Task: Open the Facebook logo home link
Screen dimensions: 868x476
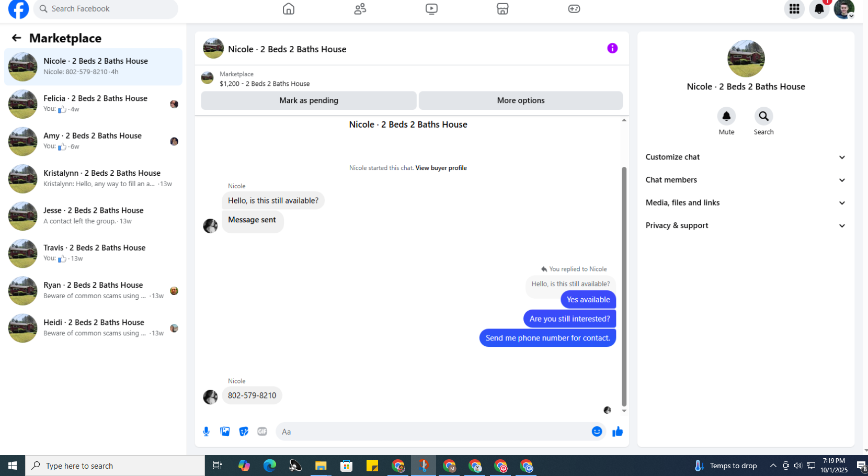Action: click(x=18, y=9)
